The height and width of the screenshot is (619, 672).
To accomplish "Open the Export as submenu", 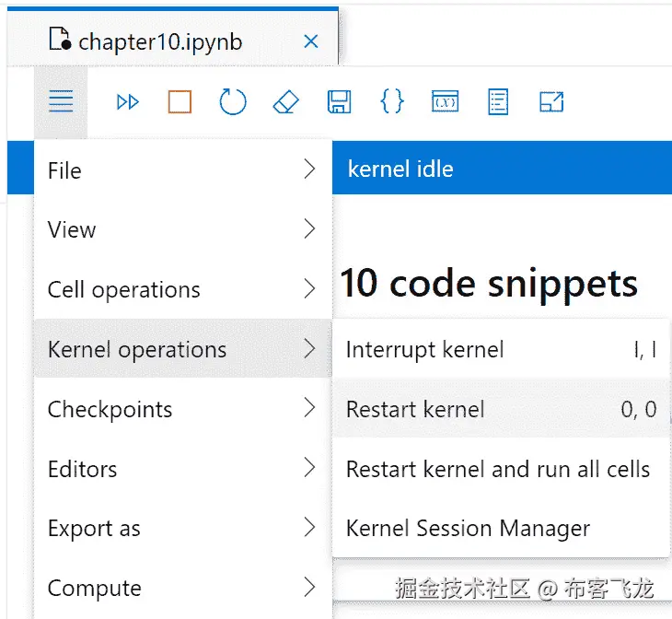I will pos(183,528).
